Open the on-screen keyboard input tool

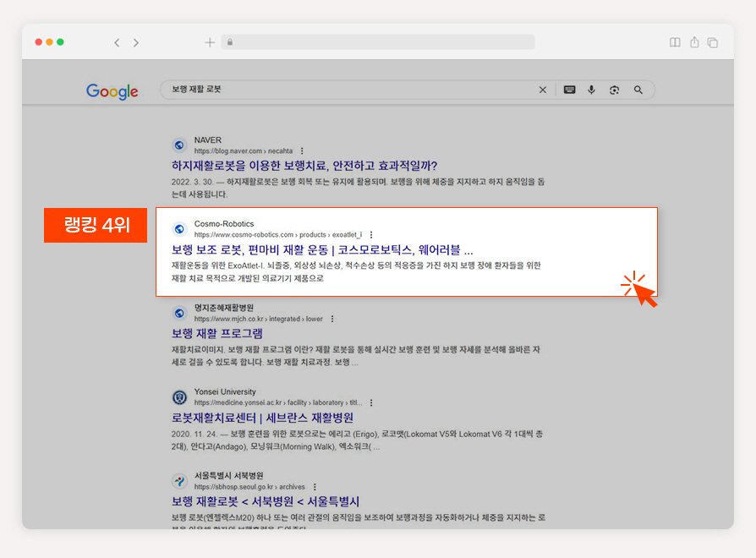click(569, 90)
